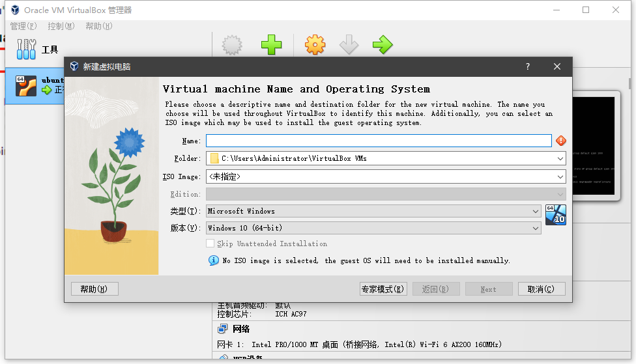
Task: Click the blue info icon near ISO message
Action: [213, 260]
